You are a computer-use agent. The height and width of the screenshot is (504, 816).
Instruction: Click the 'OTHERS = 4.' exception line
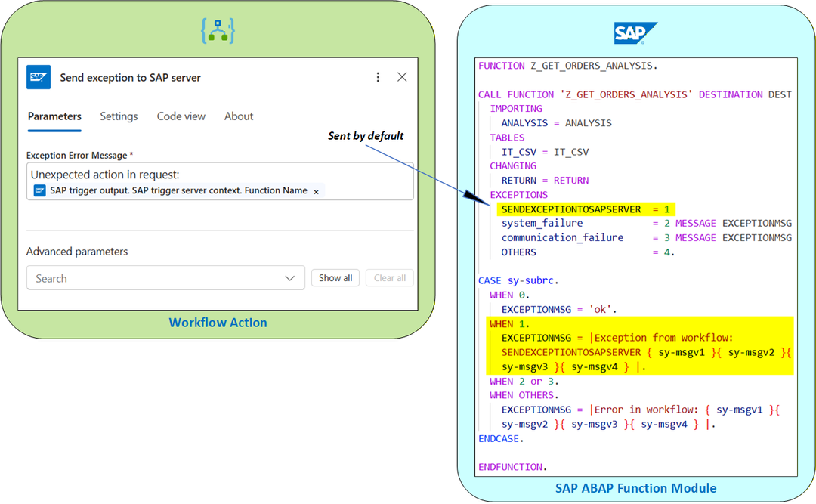click(x=588, y=252)
